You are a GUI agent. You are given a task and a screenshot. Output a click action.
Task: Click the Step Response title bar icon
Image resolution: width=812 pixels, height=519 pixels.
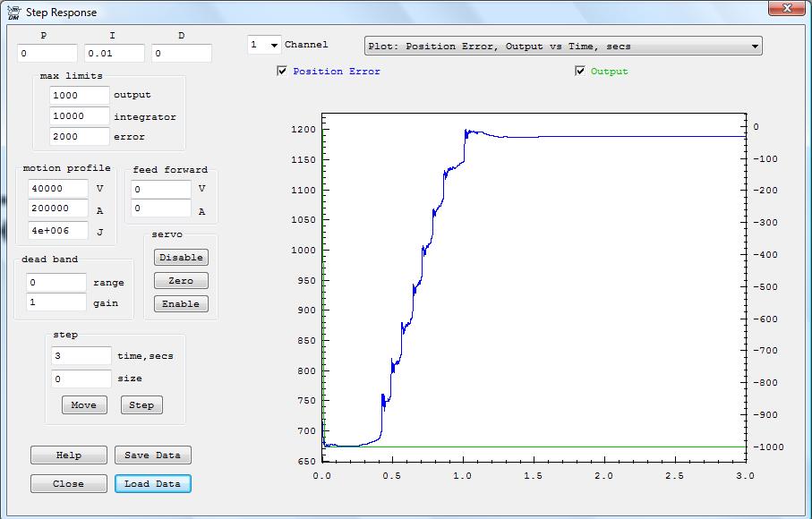[13, 13]
